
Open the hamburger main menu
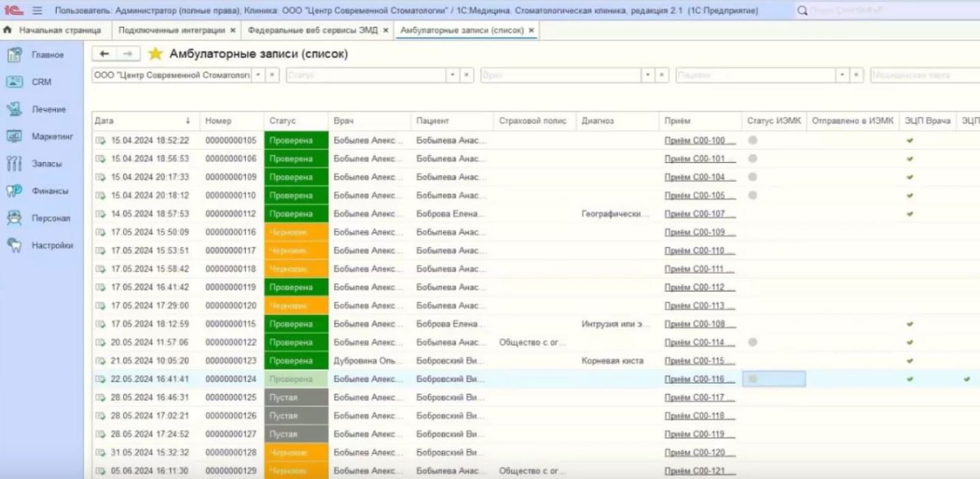click(x=37, y=11)
